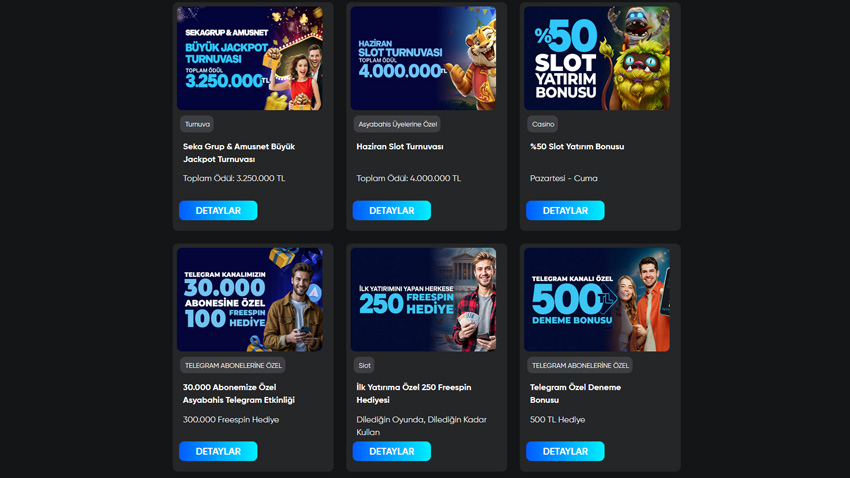Image resolution: width=850 pixels, height=478 pixels.
Task: Click DETAYLAR under %50 Slot Yatırım Bonusu
Action: (x=565, y=210)
